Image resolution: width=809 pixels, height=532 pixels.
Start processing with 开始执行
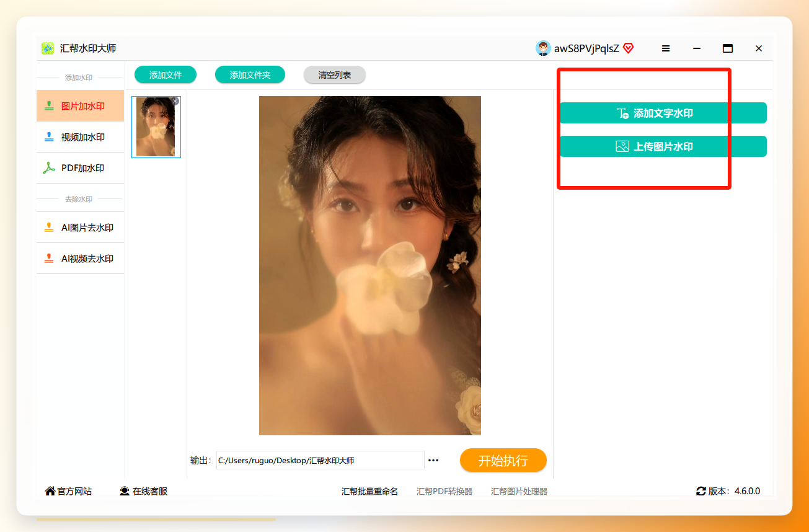(x=503, y=460)
